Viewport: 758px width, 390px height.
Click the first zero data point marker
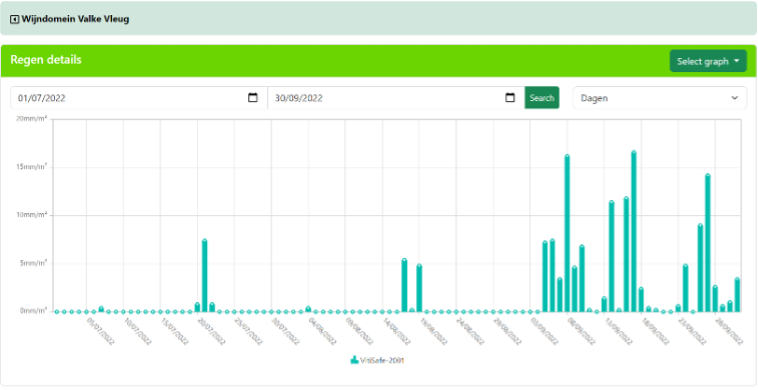[57, 312]
